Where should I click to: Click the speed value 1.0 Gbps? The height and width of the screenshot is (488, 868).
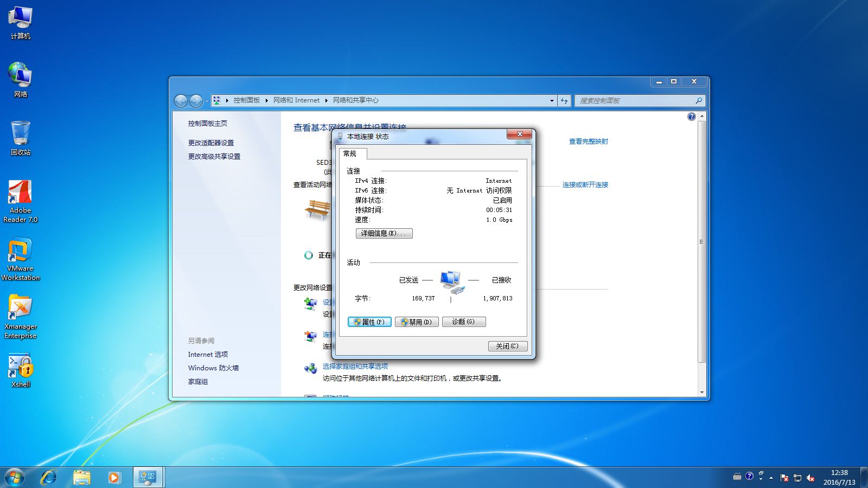pos(499,220)
